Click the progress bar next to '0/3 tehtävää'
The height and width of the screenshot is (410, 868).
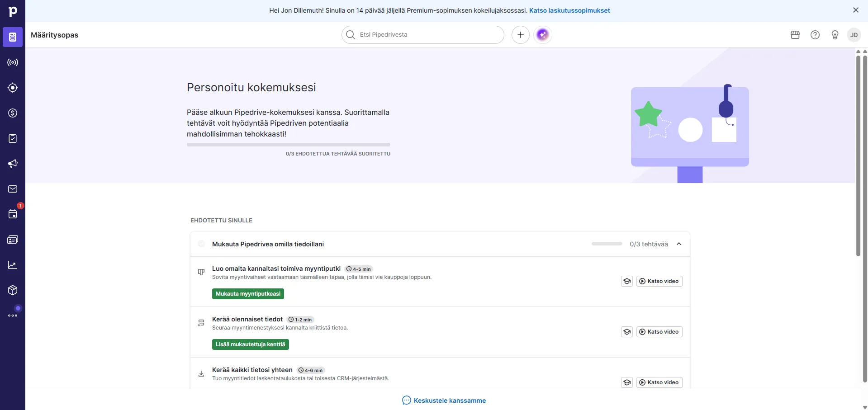pyautogui.click(x=606, y=244)
